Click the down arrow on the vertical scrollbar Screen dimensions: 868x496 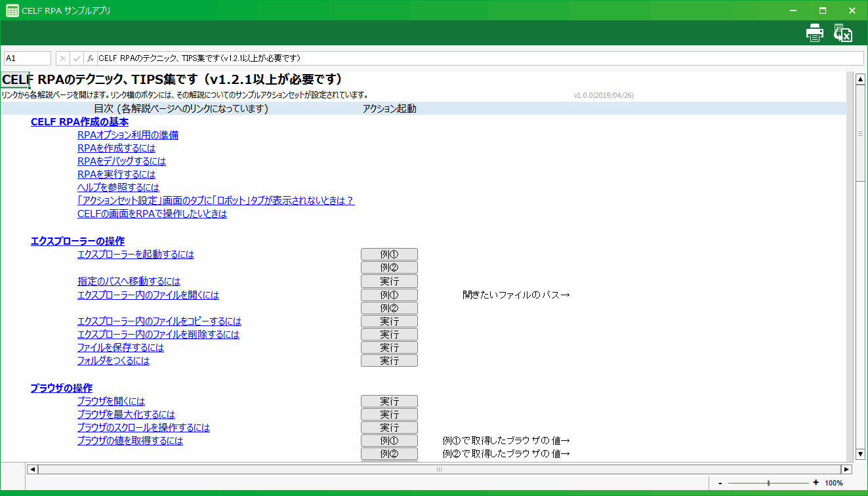[860, 453]
